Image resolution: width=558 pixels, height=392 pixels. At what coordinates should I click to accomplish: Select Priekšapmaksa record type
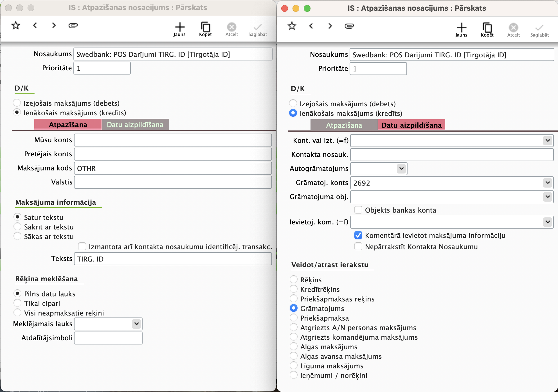(x=294, y=318)
